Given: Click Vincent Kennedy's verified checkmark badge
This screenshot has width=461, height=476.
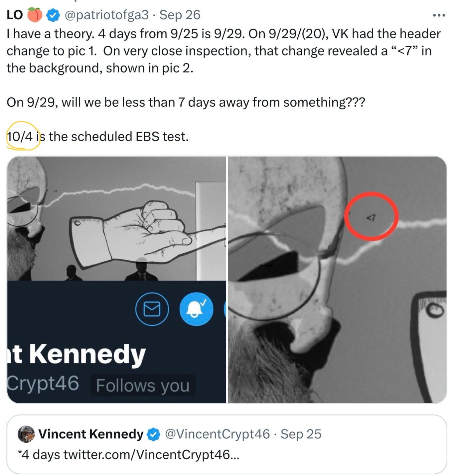Looking at the screenshot, I should coord(153,434).
